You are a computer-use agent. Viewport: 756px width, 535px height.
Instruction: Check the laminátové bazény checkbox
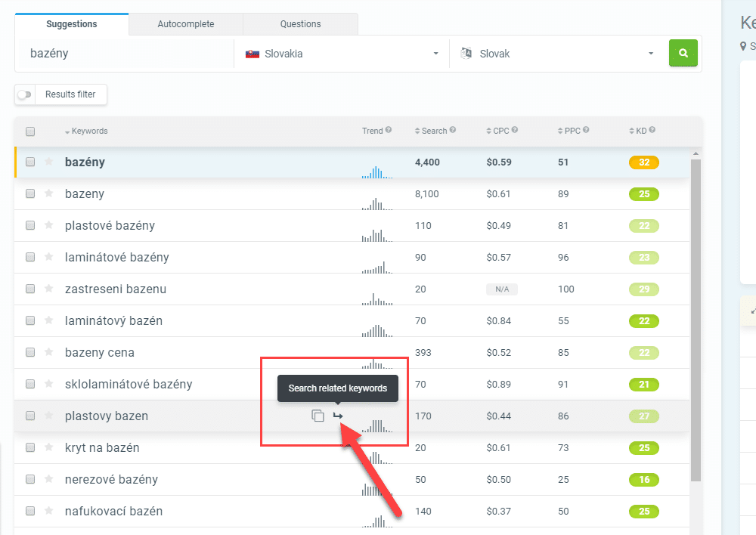tap(30, 258)
